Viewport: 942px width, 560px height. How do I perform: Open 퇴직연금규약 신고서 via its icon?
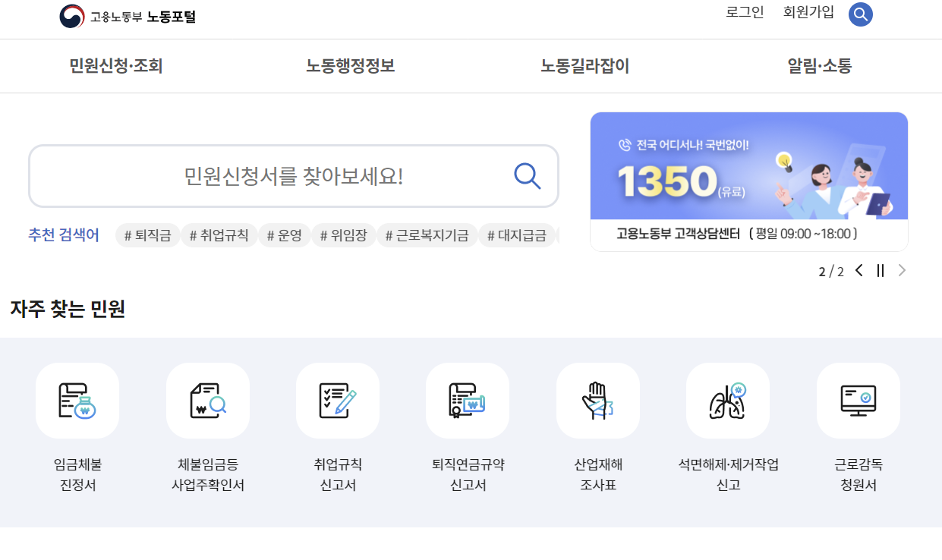click(x=467, y=401)
